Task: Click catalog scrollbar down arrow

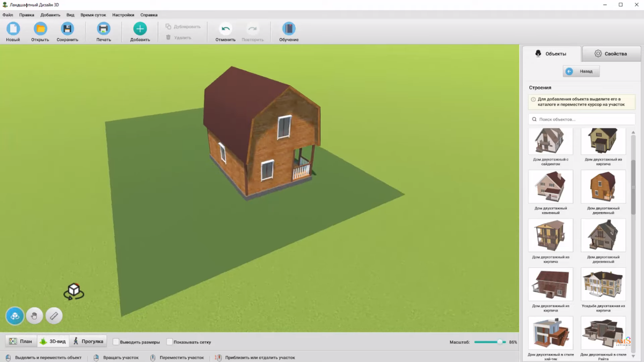Action: (633, 356)
